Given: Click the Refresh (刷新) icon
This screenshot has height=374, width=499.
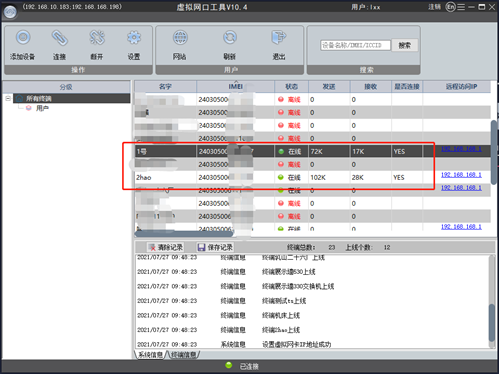Looking at the screenshot, I should pos(230,38).
